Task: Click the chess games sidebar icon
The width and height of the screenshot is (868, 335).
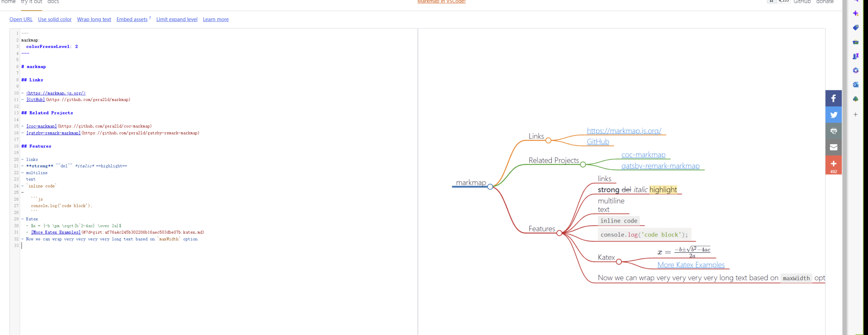Action: [856, 56]
